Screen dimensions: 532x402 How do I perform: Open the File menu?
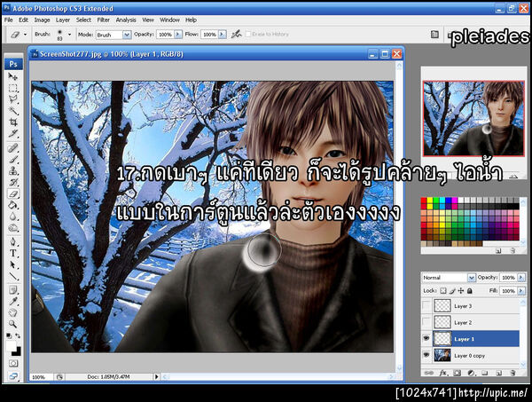point(9,20)
